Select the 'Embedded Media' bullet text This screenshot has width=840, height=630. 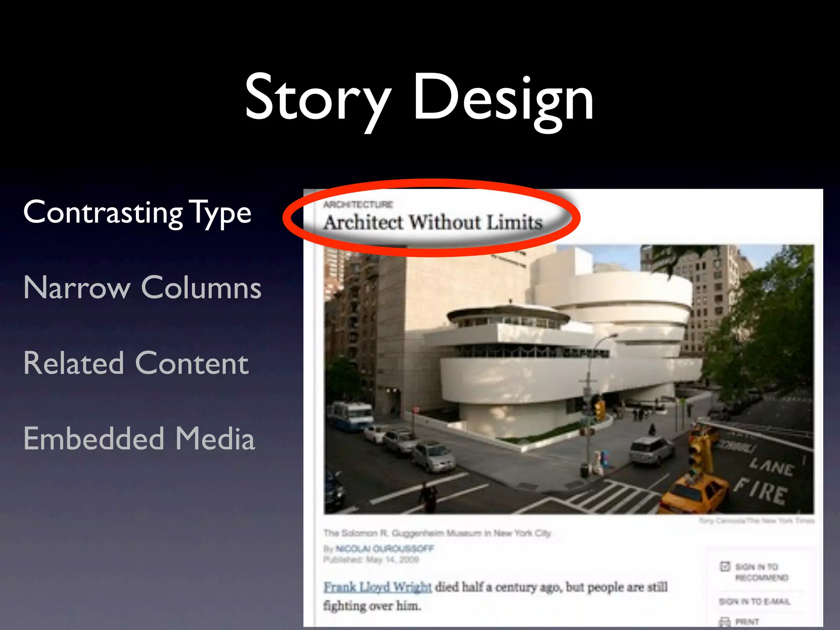(139, 438)
